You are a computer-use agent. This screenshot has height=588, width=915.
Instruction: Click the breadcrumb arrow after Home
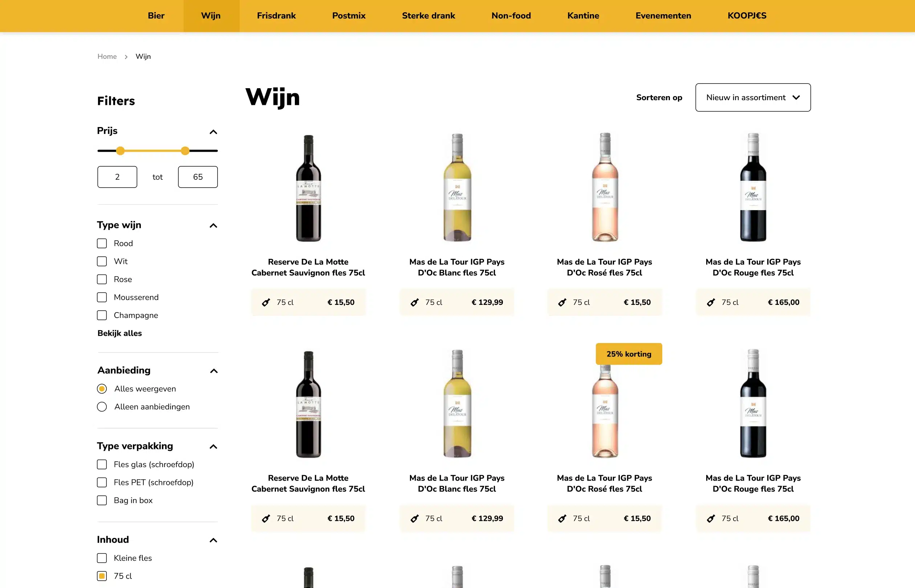point(126,57)
